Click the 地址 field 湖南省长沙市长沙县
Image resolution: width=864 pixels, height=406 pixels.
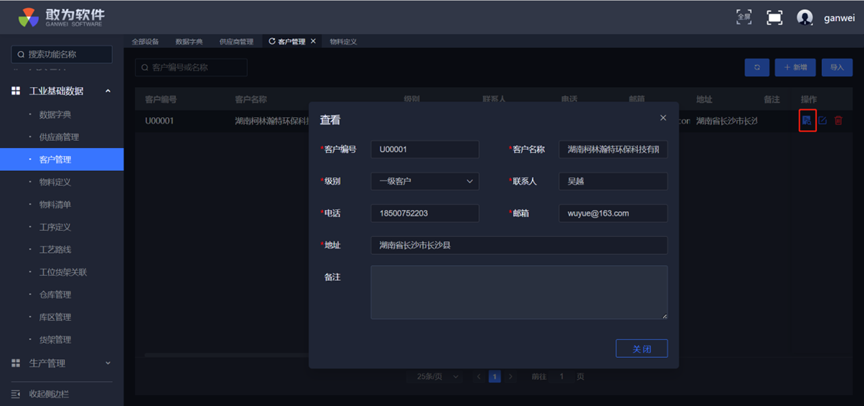click(519, 245)
